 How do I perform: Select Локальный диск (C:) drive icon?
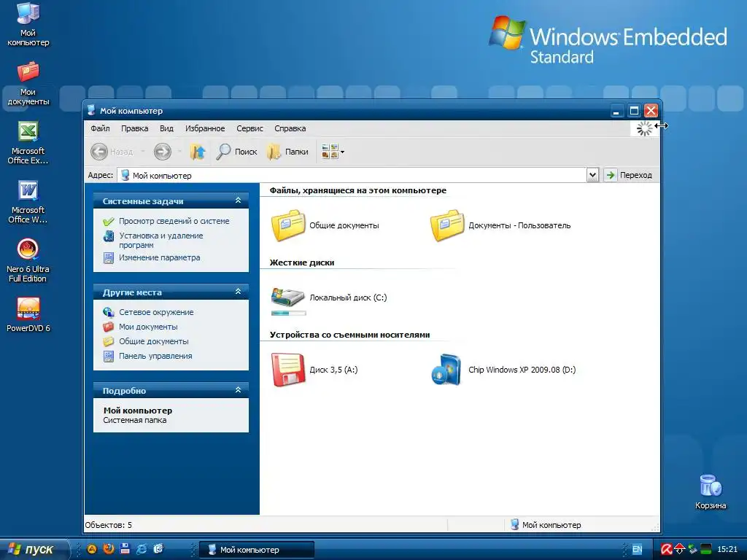coord(287,296)
